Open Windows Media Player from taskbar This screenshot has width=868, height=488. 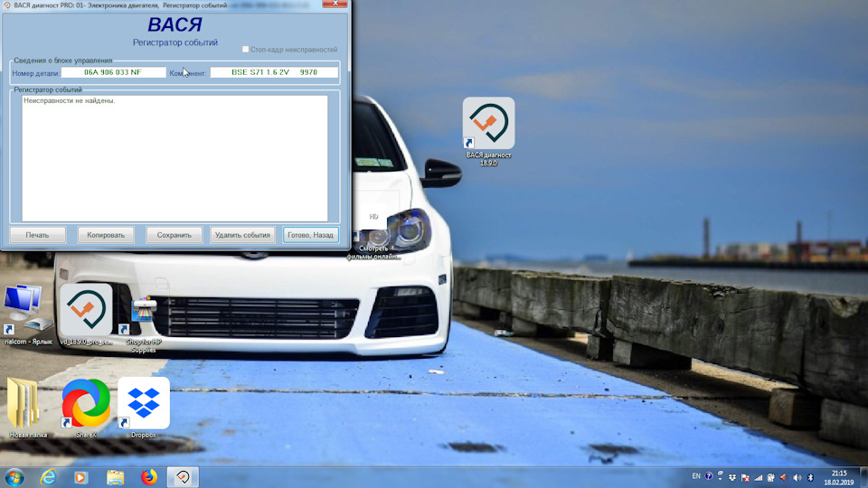click(80, 477)
